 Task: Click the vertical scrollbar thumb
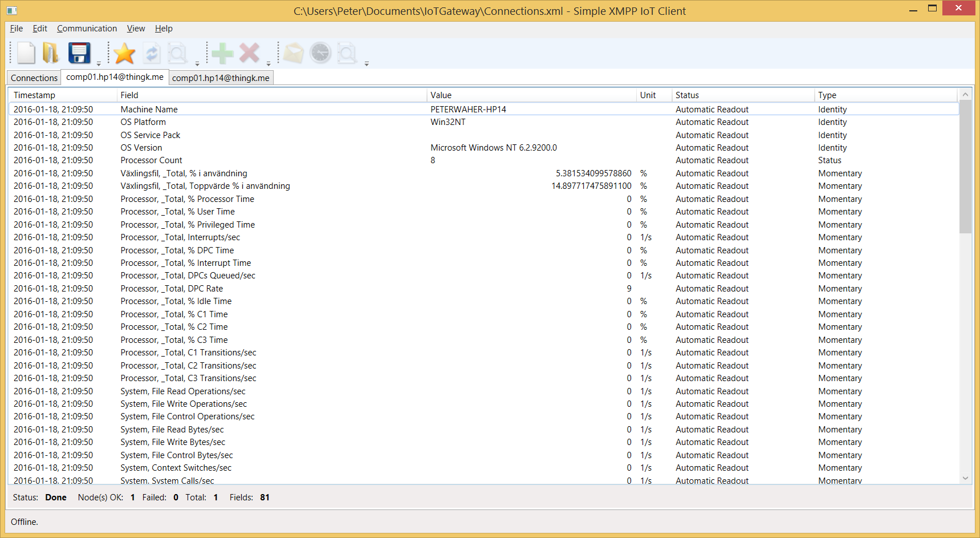point(965,167)
